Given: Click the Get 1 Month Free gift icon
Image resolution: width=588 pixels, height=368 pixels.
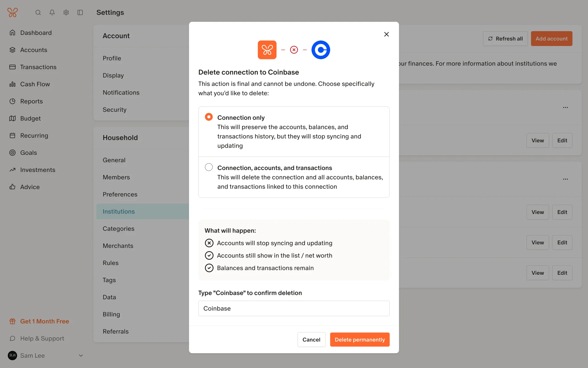Looking at the screenshot, I should 13,321.
